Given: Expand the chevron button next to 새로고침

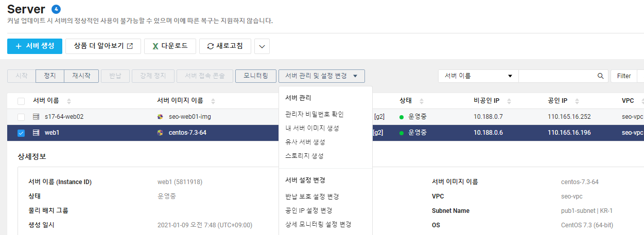Looking at the screenshot, I should 262,46.
